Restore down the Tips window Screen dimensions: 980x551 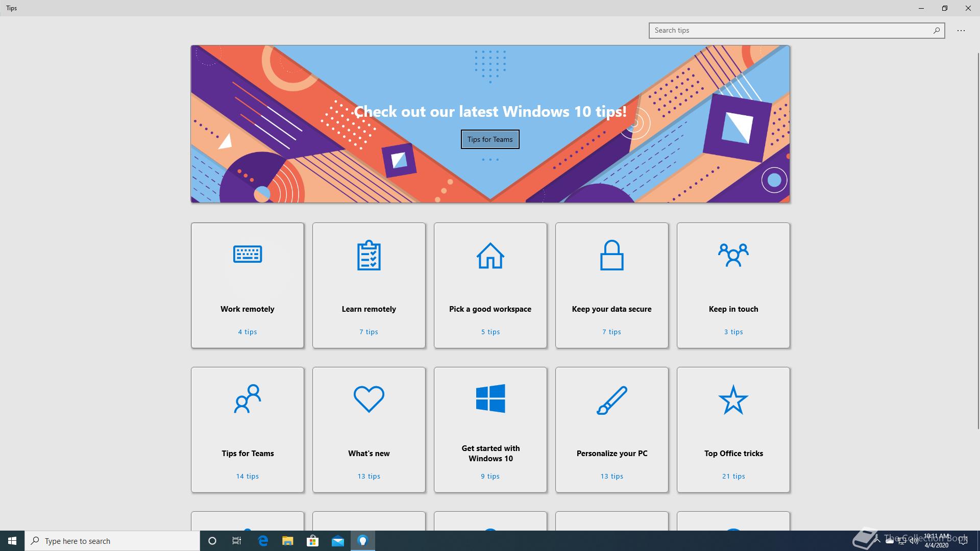945,8
